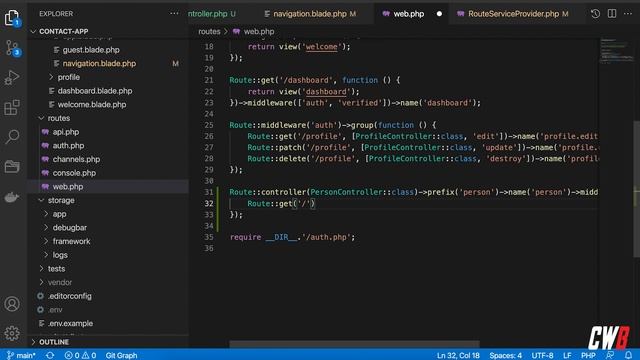This screenshot has height=360, width=640.
Task: Open Explorer more actions ellipsis
Action: (174, 13)
